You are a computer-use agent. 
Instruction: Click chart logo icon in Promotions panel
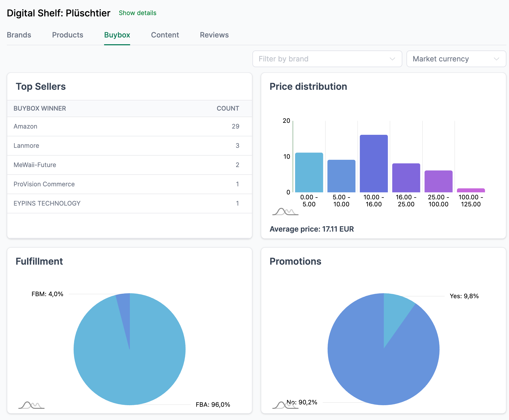282,405
